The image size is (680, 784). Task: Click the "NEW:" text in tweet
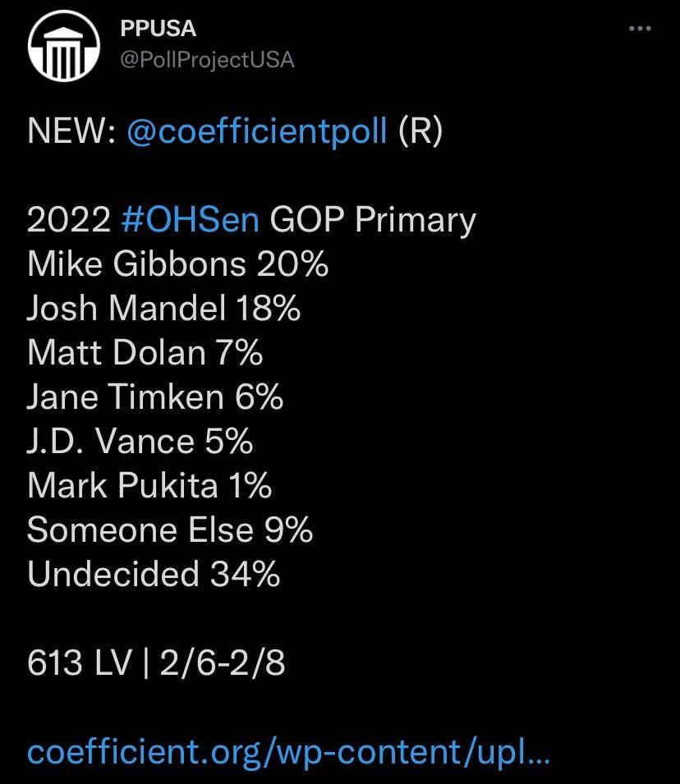click(71, 131)
